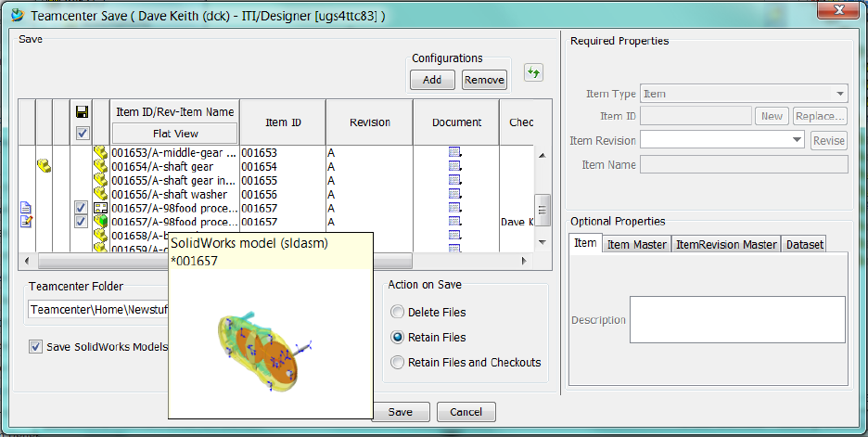The width and height of the screenshot is (868, 437).
Task: Click the horizontal scroll left arrow
Action: point(26,261)
